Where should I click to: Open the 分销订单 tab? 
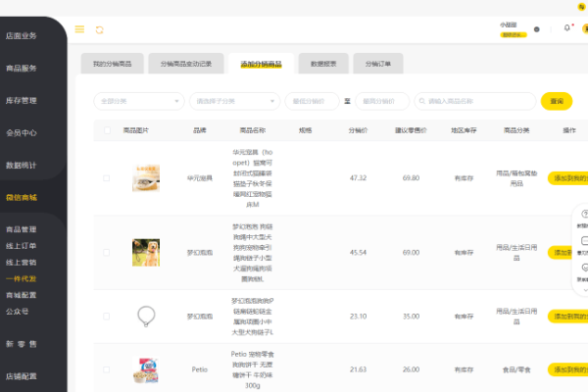[378, 64]
